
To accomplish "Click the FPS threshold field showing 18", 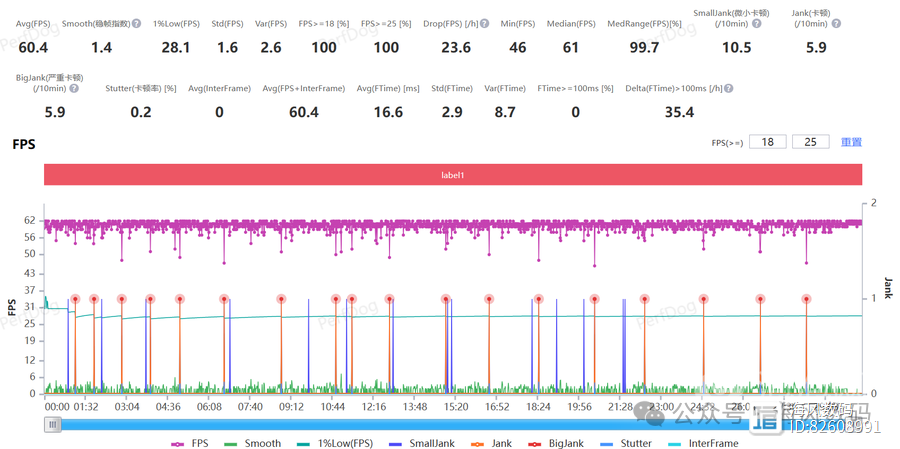I will click(767, 142).
